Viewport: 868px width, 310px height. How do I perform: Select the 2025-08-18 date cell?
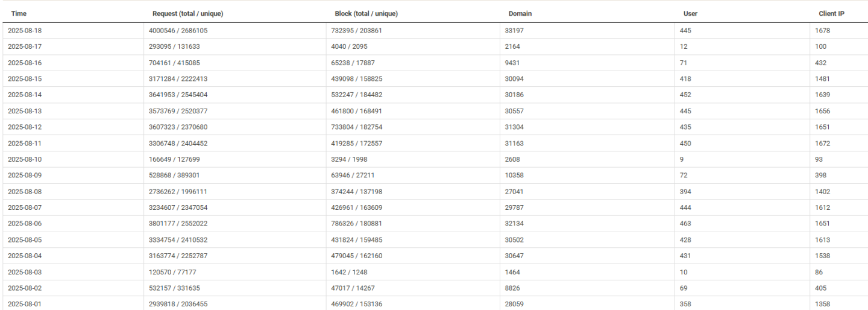tap(25, 30)
